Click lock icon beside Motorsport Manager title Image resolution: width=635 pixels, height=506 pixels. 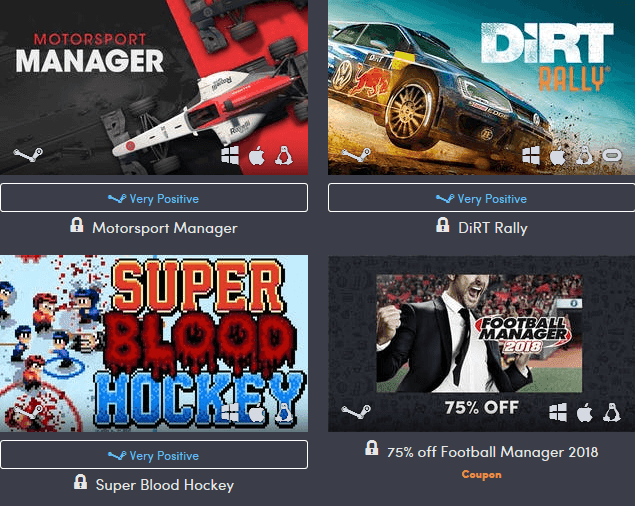[77, 225]
